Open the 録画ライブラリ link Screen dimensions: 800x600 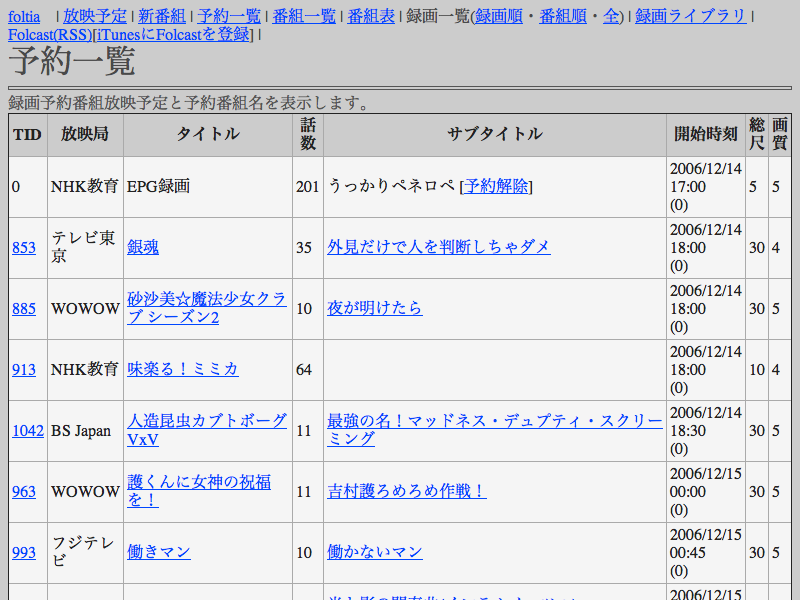coord(690,16)
